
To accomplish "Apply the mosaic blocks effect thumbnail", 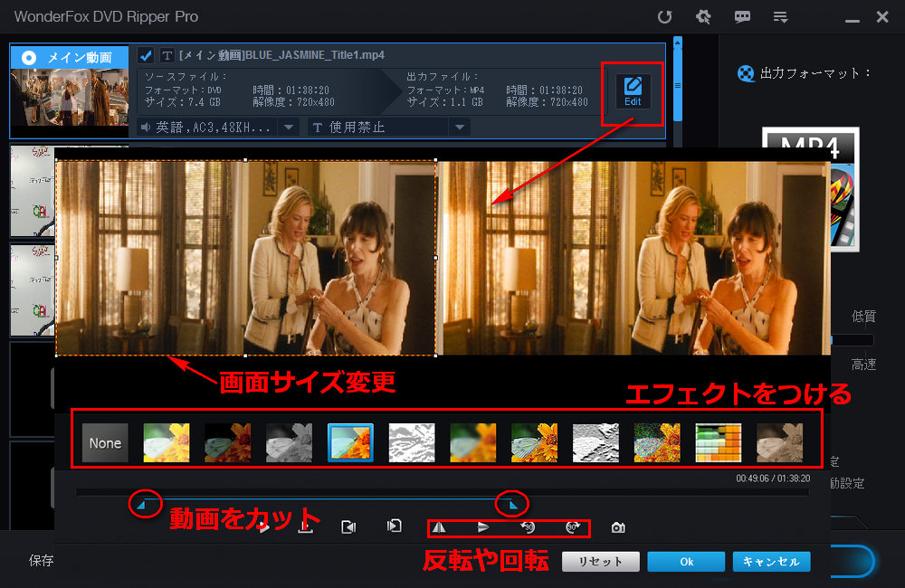I will [x=718, y=442].
